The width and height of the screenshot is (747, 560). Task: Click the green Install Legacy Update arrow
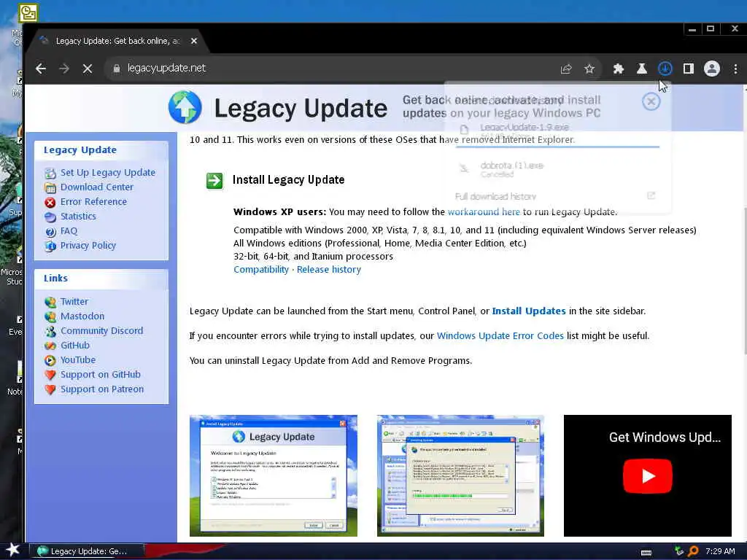tap(214, 181)
